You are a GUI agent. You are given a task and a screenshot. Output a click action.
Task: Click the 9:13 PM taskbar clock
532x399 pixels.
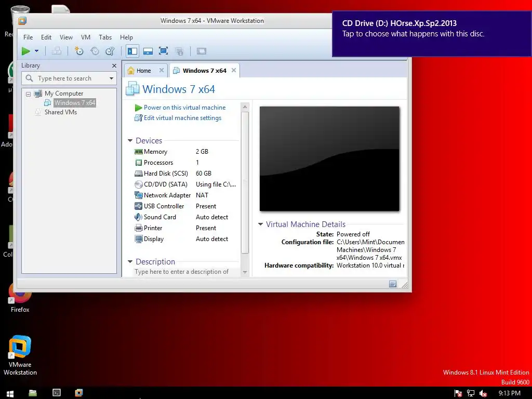pos(509,393)
